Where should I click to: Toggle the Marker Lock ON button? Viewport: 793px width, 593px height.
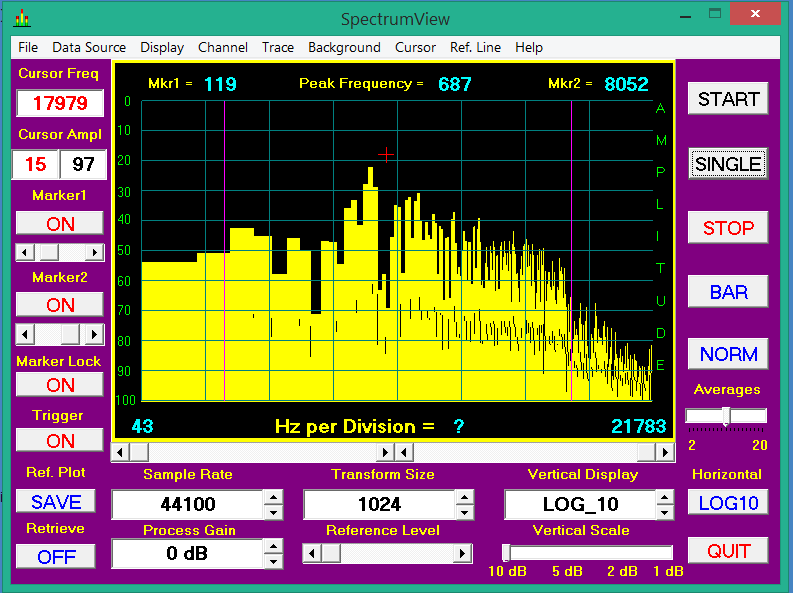click(x=60, y=384)
